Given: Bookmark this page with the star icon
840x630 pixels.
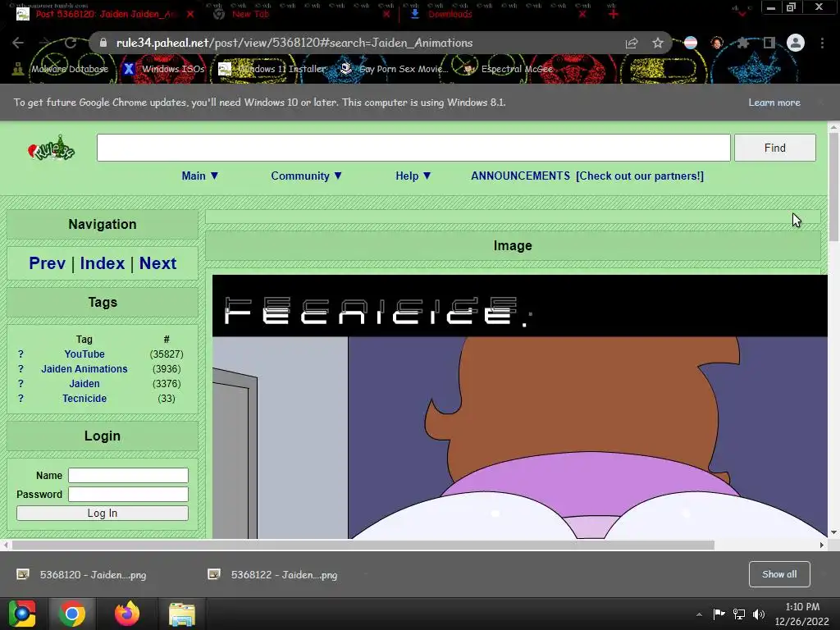Looking at the screenshot, I should point(658,43).
